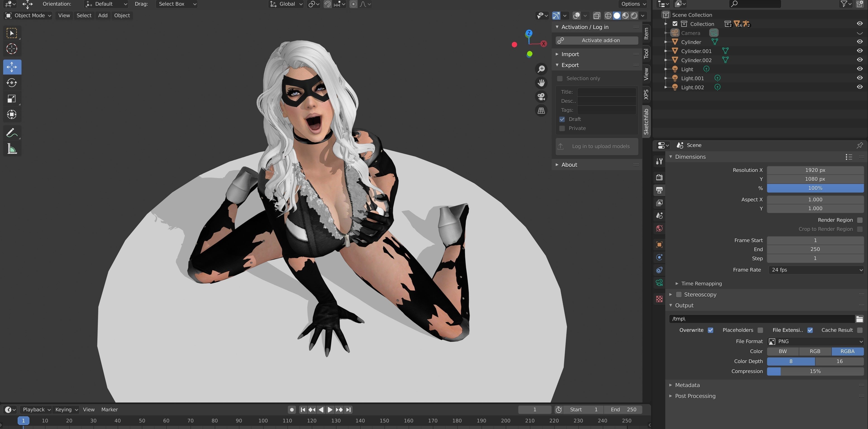Image resolution: width=868 pixels, height=429 pixels.
Task: Select the Measure tool
Action: [x=12, y=149]
